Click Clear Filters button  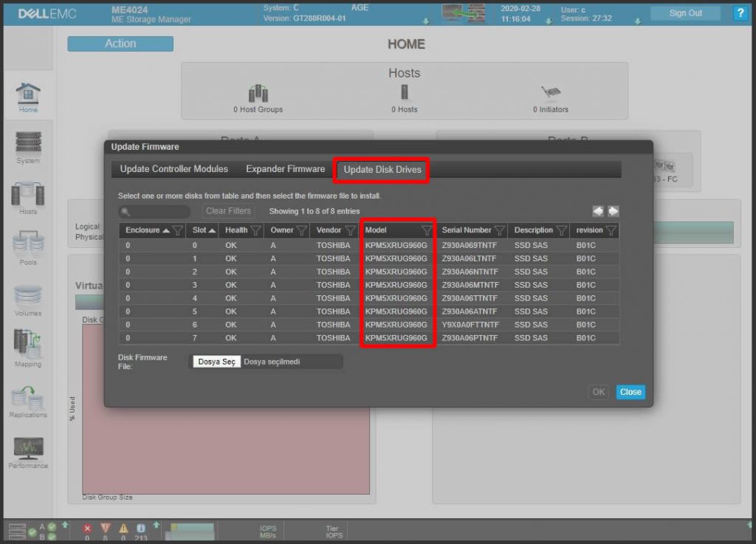[x=228, y=211]
